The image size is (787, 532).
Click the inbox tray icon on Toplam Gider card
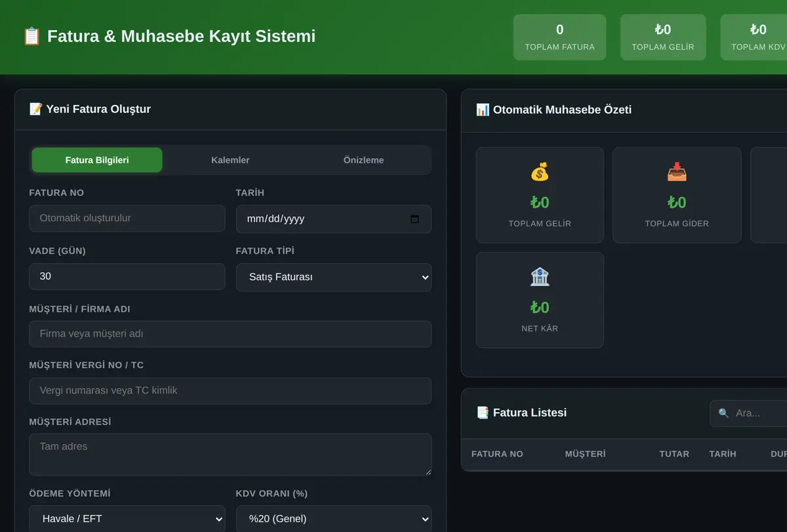click(677, 173)
